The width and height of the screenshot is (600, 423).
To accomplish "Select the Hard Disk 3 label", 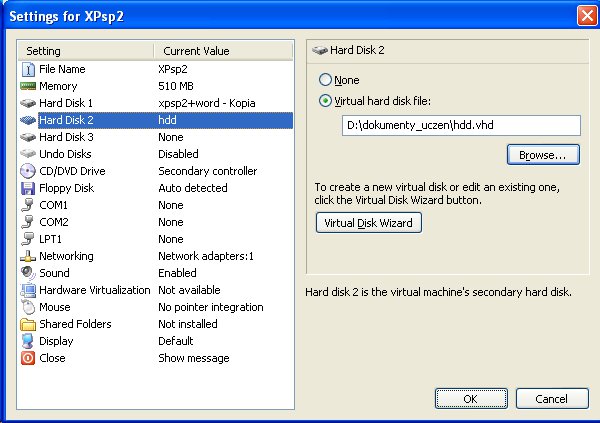I will click(x=66, y=137).
